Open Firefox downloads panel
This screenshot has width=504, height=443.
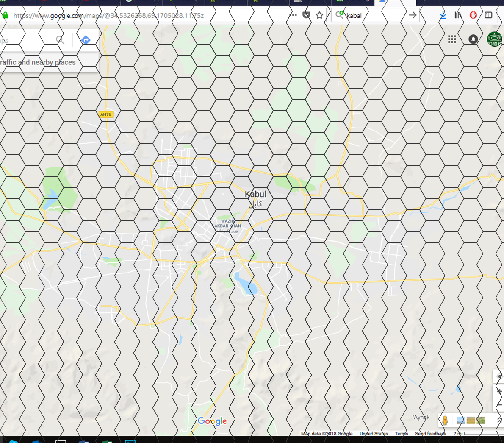443,15
